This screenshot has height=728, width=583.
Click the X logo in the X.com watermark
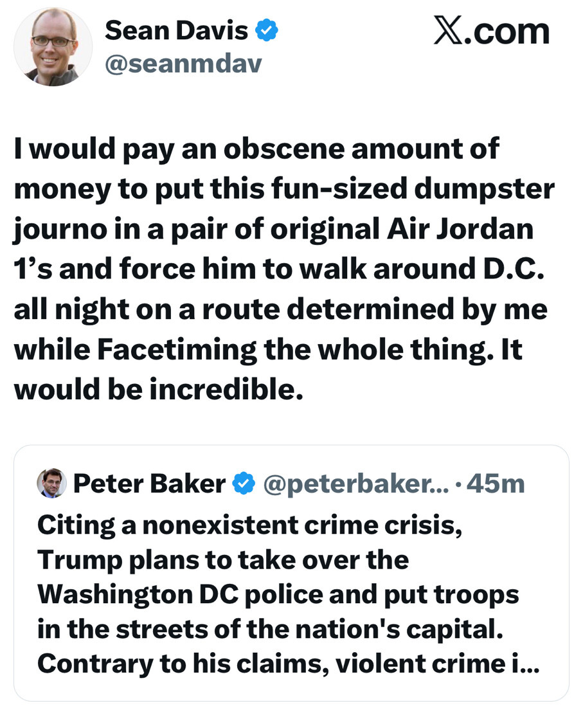click(447, 31)
